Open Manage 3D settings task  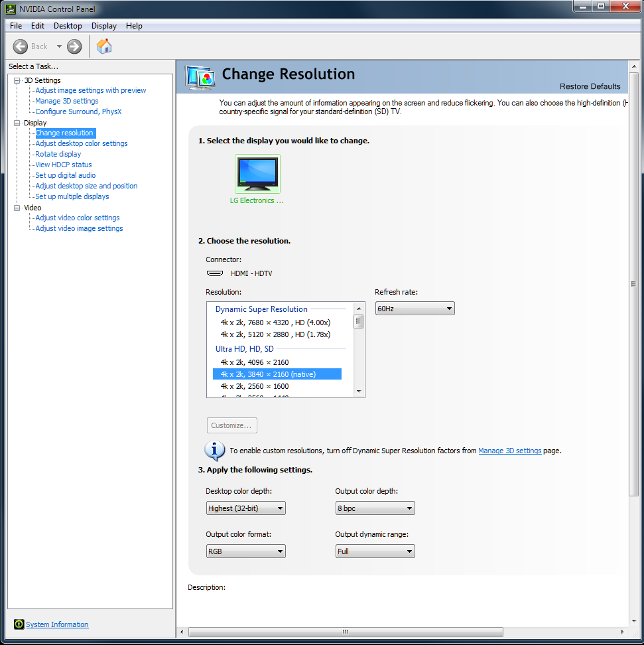point(66,101)
